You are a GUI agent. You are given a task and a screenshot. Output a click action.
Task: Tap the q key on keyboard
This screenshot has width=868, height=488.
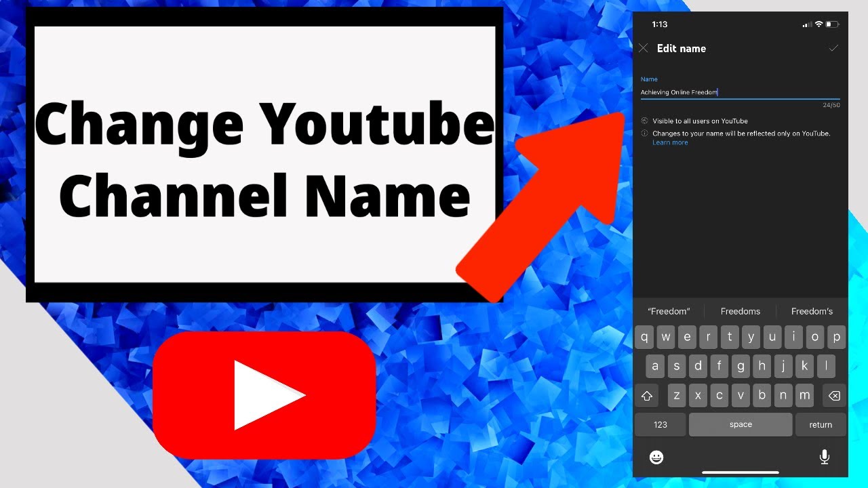[x=644, y=337]
